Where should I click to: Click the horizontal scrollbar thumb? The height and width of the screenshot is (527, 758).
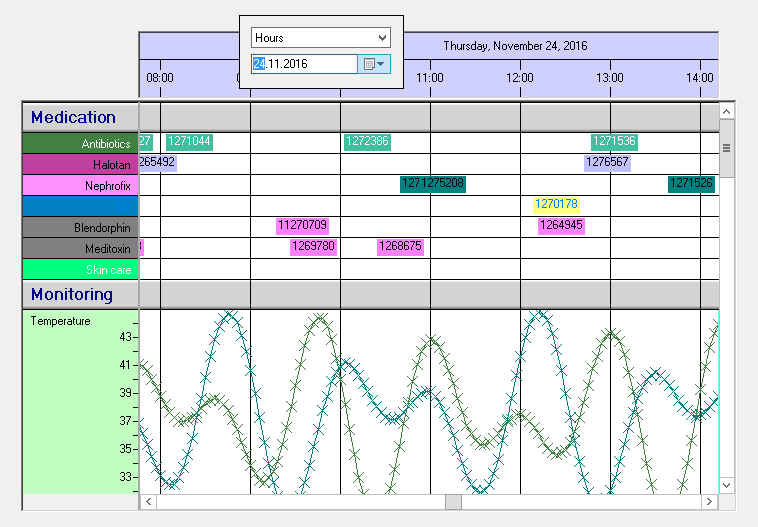(454, 501)
